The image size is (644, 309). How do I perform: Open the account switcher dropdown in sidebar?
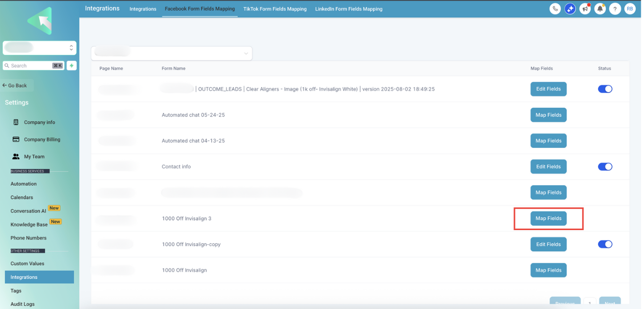pos(40,48)
